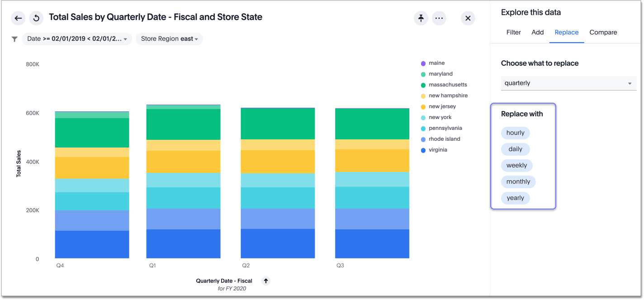The width and height of the screenshot is (644, 300).
Task: Expand the Date filter dropdown chip
Action: click(77, 39)
